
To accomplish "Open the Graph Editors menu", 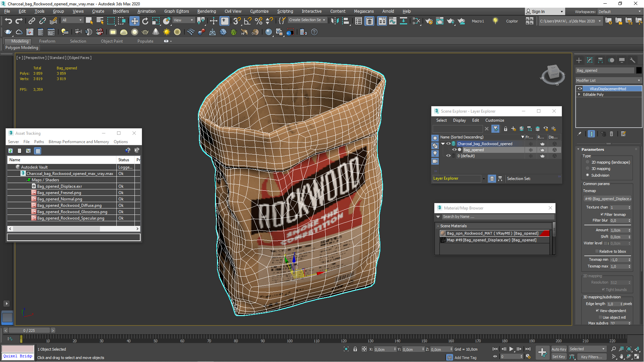I will [x=176, y=11].
